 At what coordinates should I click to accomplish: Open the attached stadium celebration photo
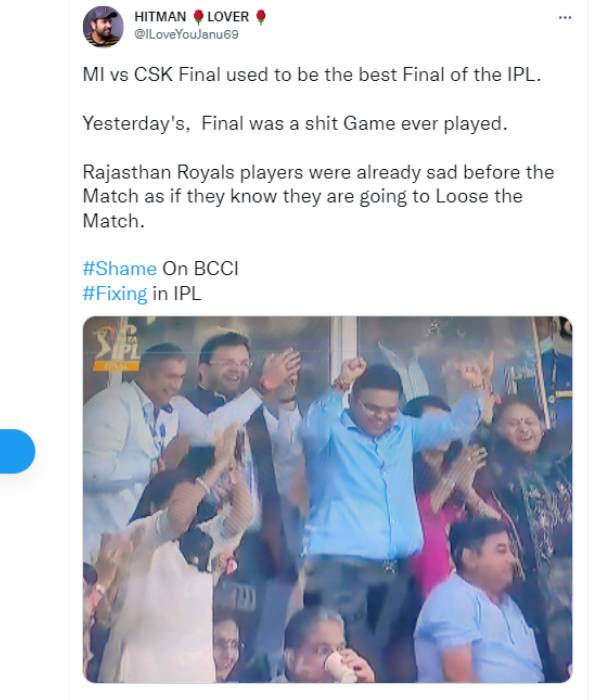(327, 499)
